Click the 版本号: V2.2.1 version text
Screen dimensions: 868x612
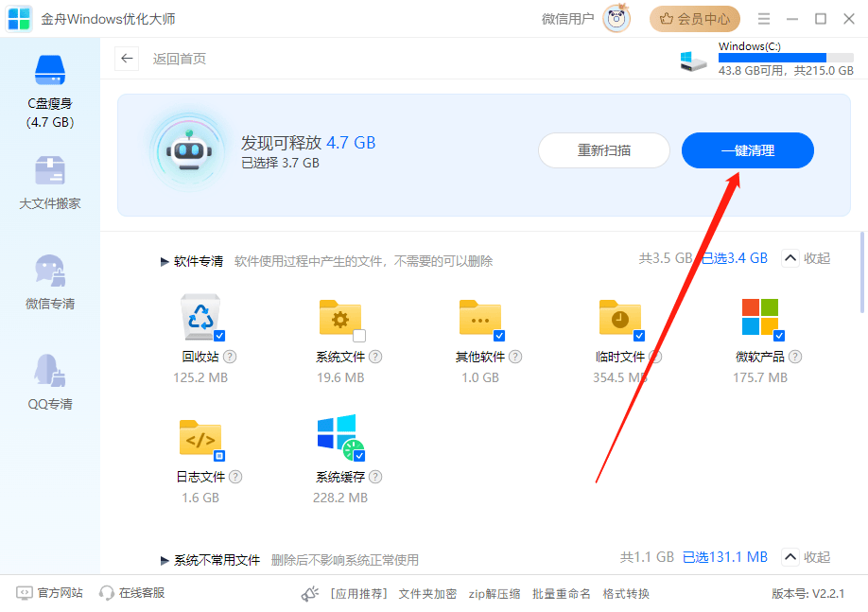808,594
